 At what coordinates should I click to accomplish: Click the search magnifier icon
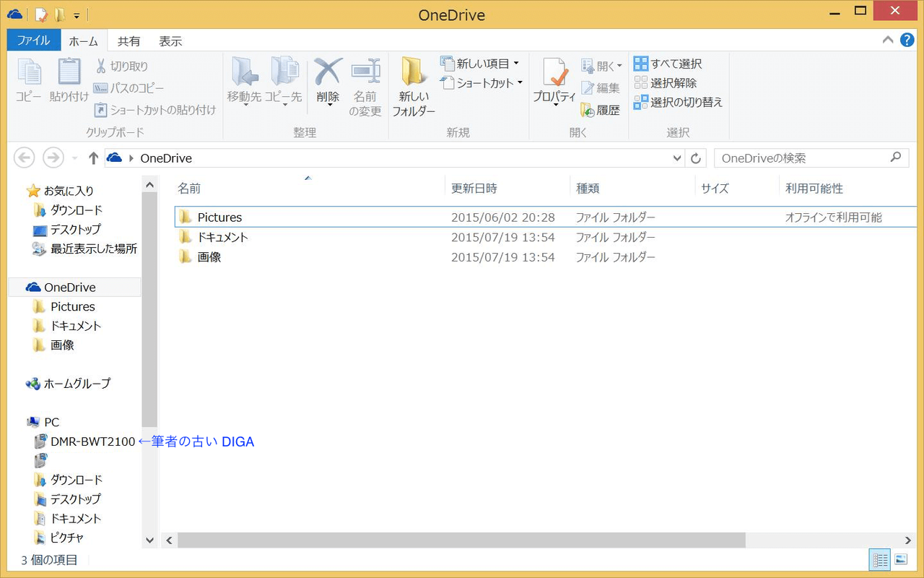click(x=896, y=158)
